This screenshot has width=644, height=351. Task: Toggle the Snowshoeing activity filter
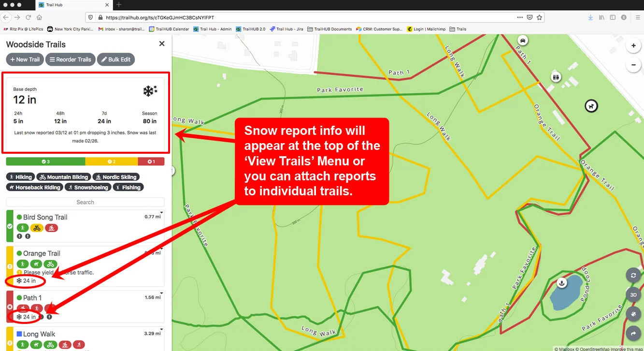pyautogui.click(x=88, y=187)
